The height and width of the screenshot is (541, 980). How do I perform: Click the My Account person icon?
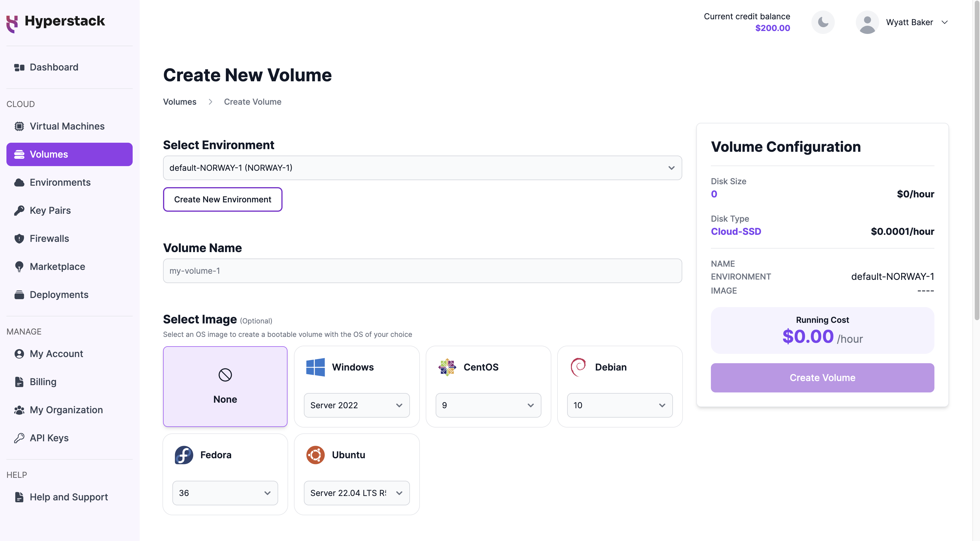[x=19, y=354]
